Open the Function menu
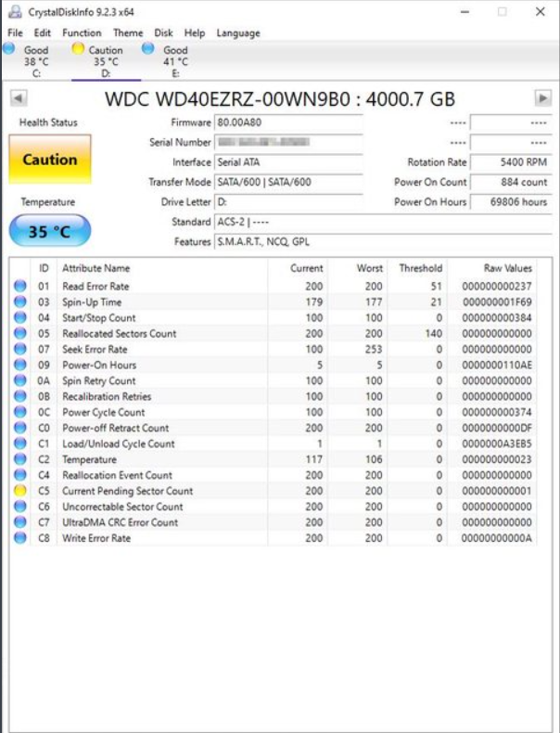The height and width of the screenshot is (733, 560). click(82, 32)
